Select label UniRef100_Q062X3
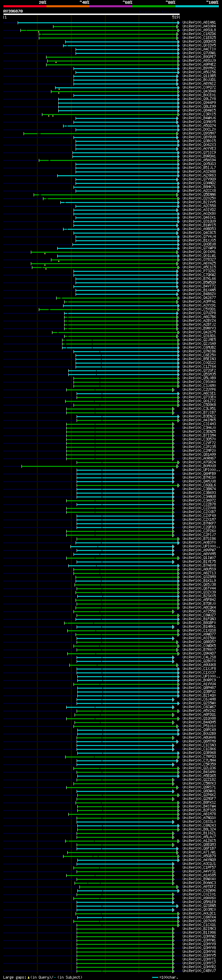 point(199,145)
